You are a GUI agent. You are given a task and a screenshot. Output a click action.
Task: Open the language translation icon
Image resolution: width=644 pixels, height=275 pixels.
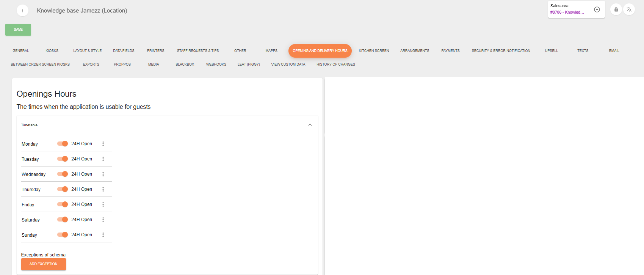[x=629, y=9]
